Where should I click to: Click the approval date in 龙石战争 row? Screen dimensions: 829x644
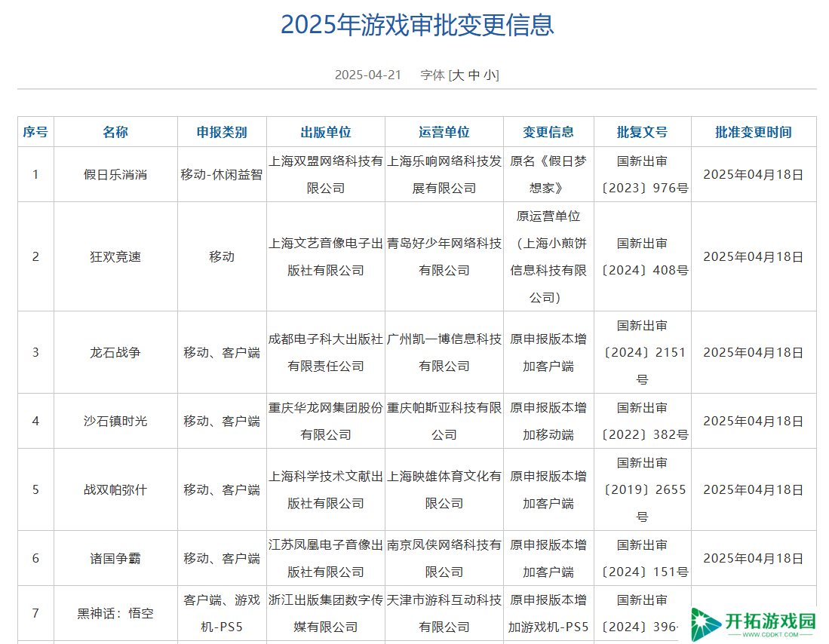click(754, 352)
